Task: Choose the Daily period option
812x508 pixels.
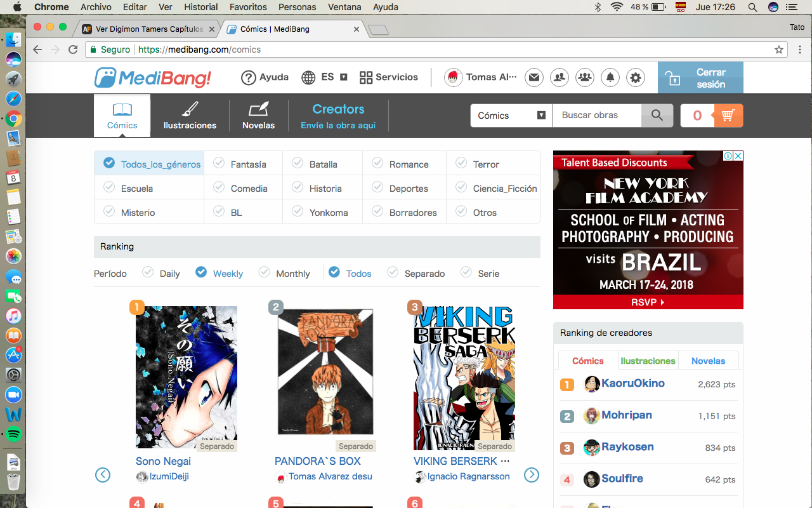Action: tap(161, 273)
